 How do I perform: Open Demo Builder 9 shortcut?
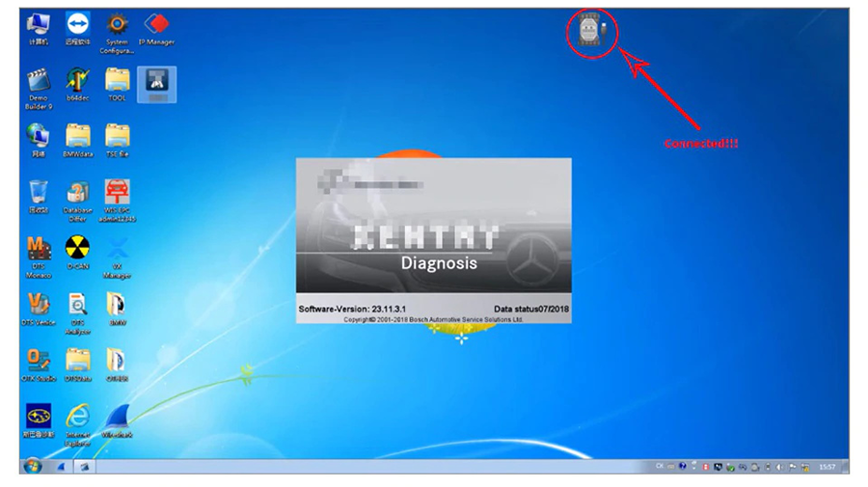[39, 89]
